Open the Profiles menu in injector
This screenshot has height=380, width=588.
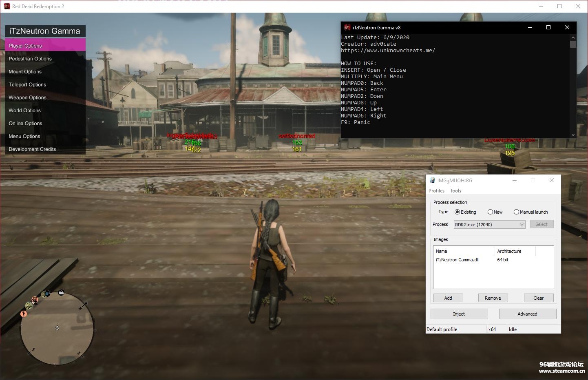(x=436, y=191)
